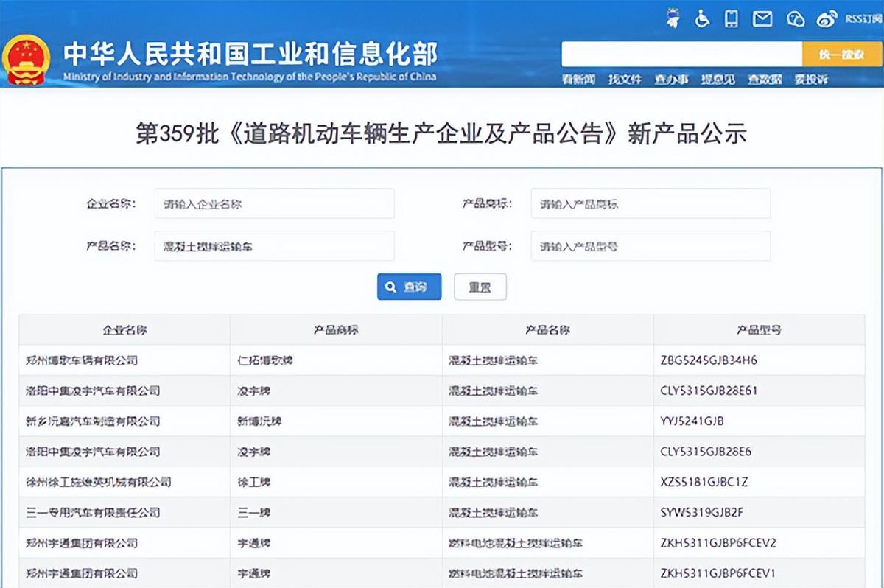
Task: Select the 查办事 navigation item
Action: 671,80
